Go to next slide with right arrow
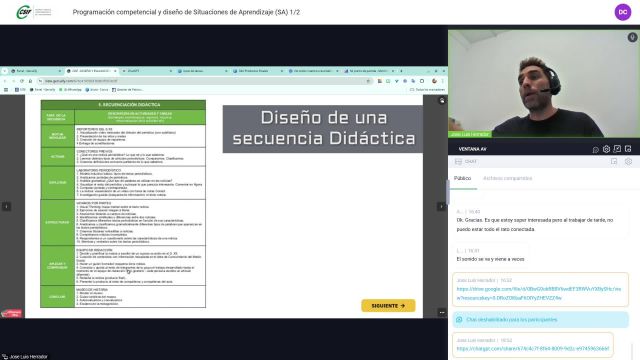640x360 pixels. [441, 207]
